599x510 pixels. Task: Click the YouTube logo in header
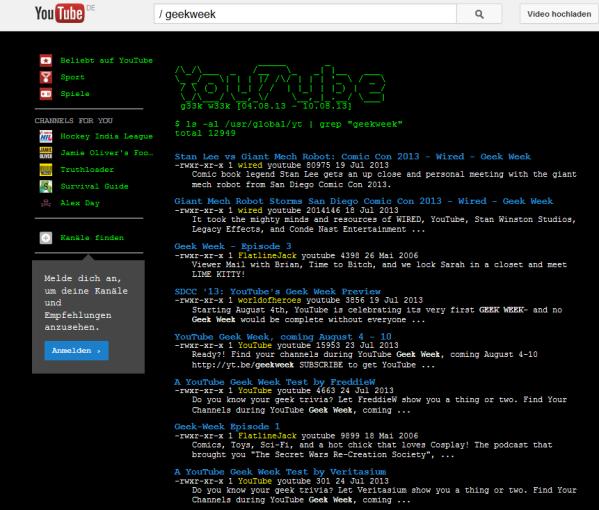point(60,13)
